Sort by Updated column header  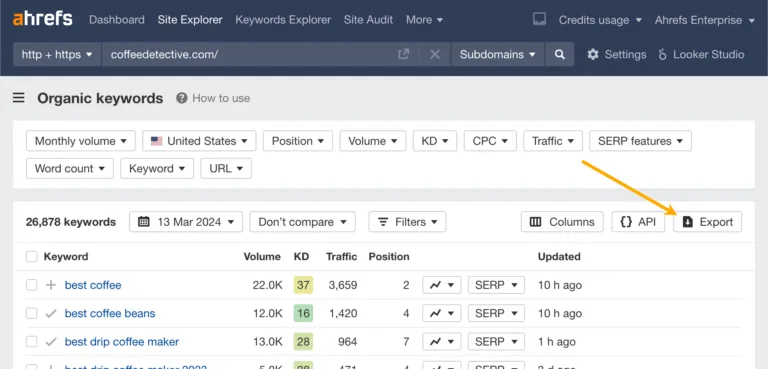(x=559, y=257)
